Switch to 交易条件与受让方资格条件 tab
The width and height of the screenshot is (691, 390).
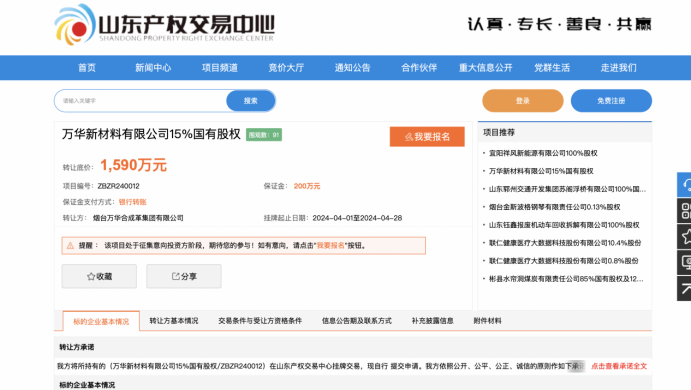260,321
